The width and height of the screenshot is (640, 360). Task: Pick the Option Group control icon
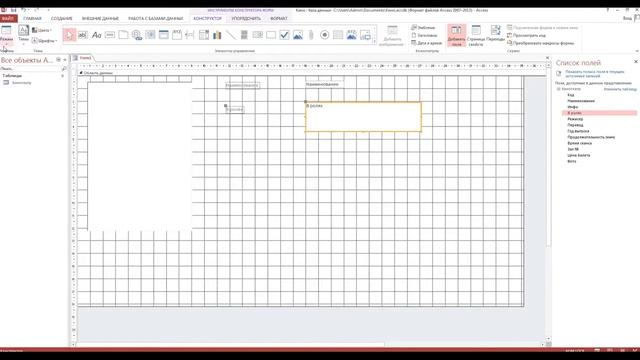pos(177,35)
